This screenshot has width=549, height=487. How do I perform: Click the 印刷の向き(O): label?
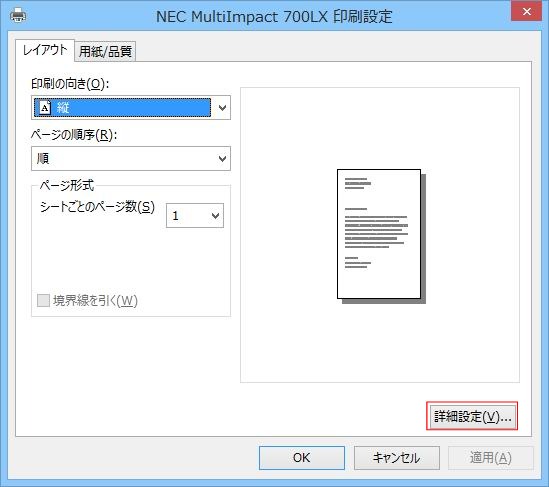[x=70, y=84]
